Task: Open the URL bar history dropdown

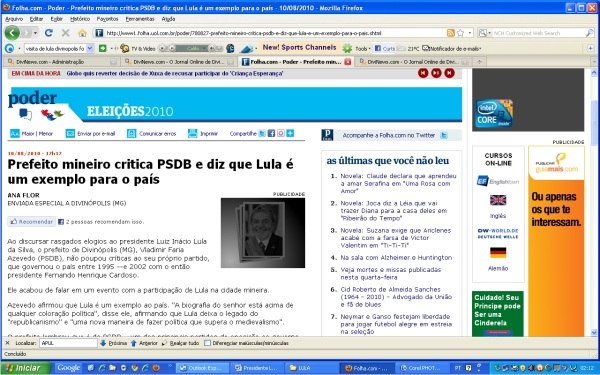Action: pos(470,33)
